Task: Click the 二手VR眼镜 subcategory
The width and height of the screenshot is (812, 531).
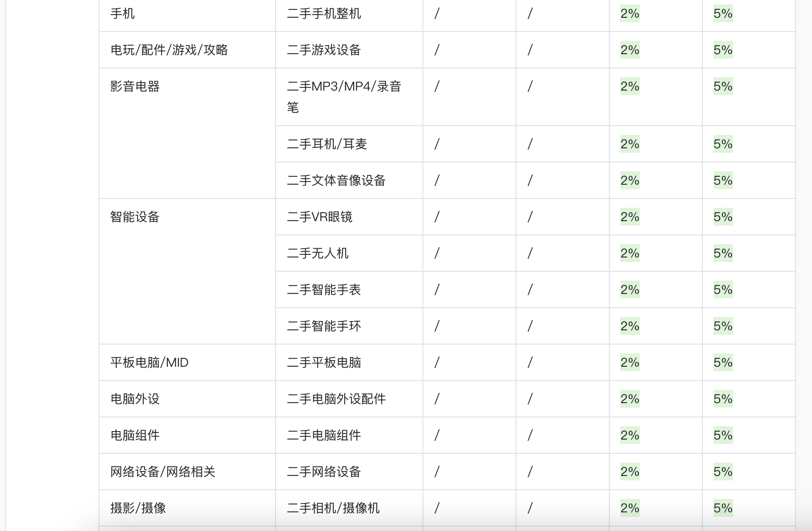Action: pos(319,217)
